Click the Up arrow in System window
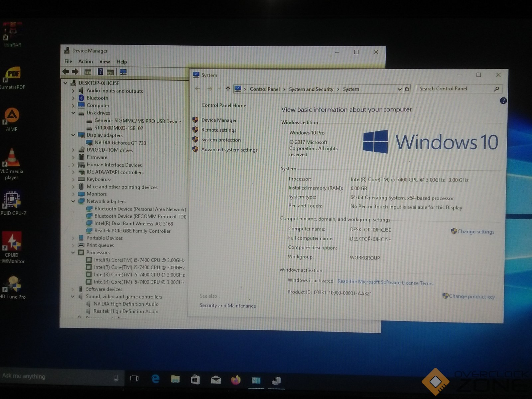The image size is (532, 399). click(x=228, y=89)
